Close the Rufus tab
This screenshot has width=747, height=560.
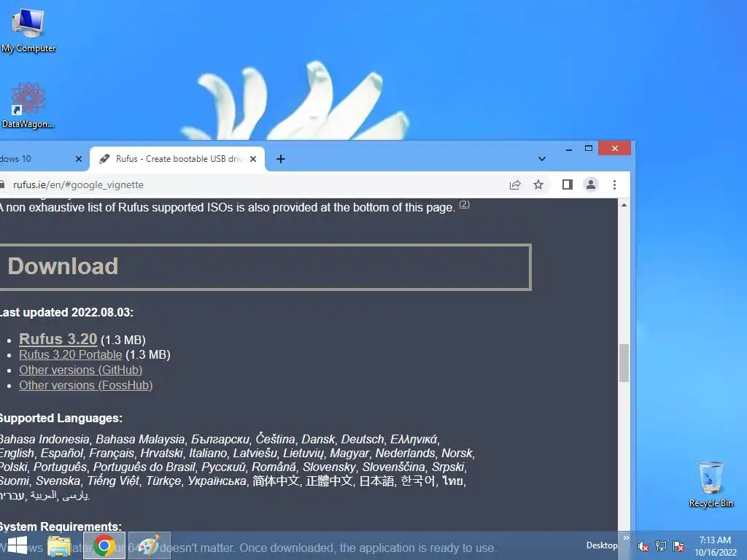[x=253, y=159]
